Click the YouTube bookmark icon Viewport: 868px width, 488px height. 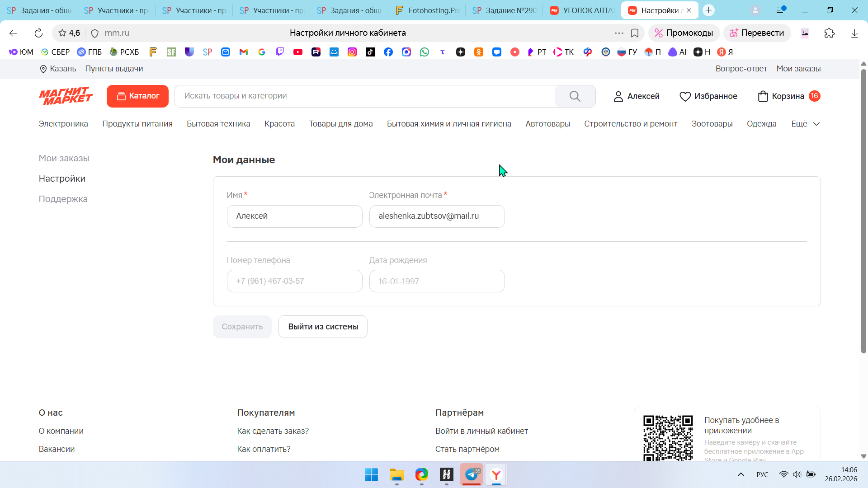click(x=298, y=52)
